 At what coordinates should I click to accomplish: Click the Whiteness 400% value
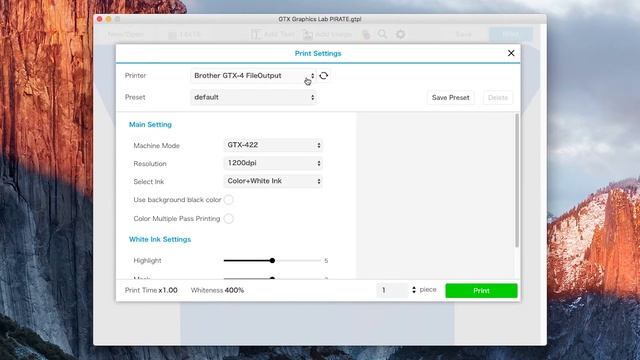tap(234, 290)
